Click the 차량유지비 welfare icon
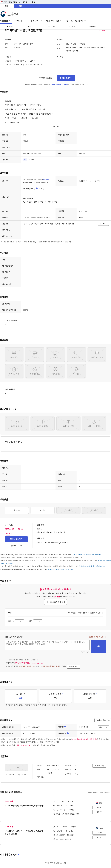Screen dimensions: 111x868 tap(55, 354)
